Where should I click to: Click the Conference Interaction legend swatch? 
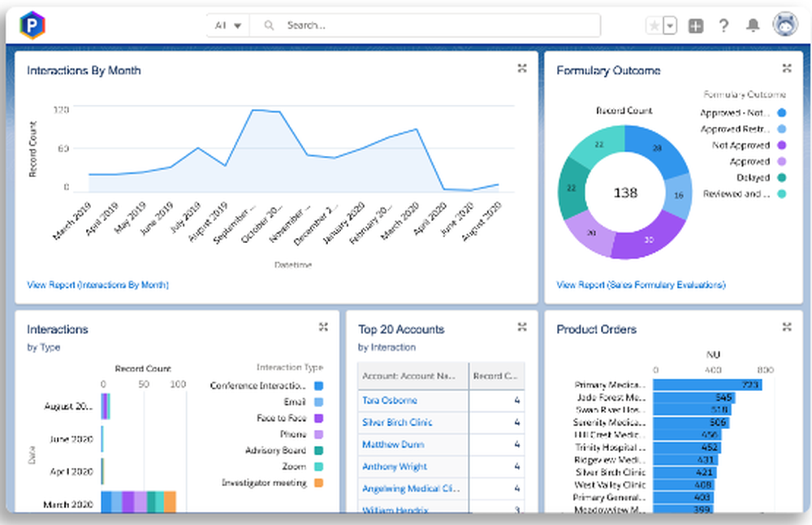point(319,385)
